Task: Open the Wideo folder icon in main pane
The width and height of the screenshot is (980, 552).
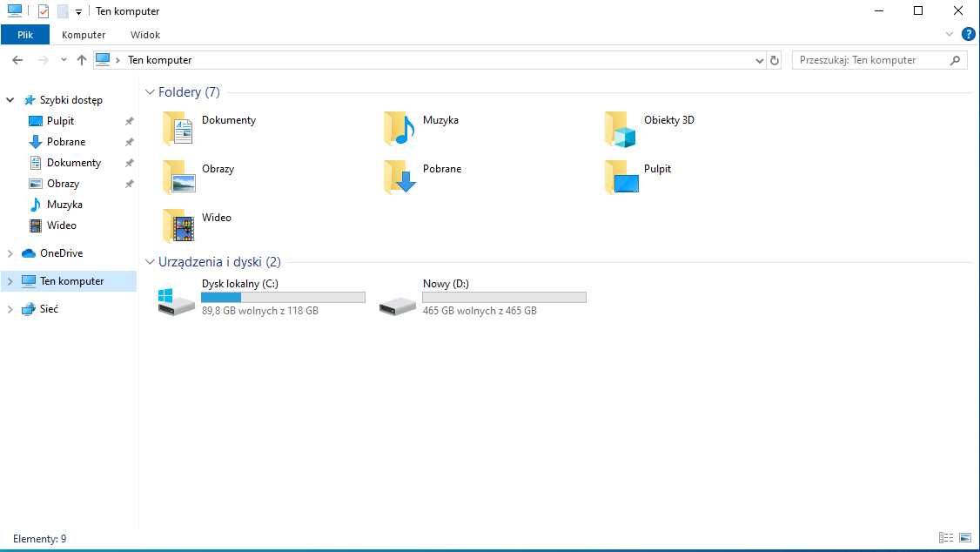Action: pyautogui.click(x=178, y=226)
